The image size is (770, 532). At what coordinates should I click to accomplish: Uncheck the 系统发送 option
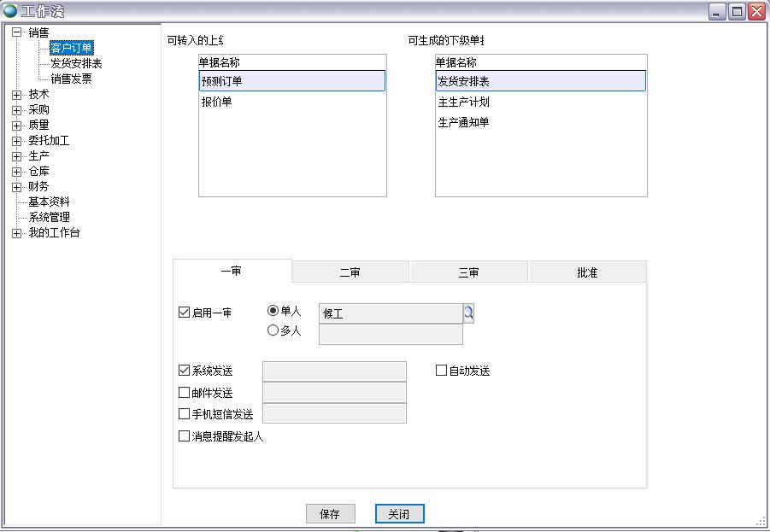[x=184, y=371]
